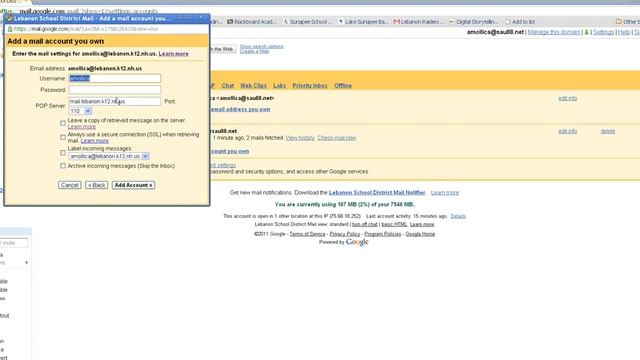Open the Add to list bookmark
This screenshot has width=640, height=360.
(520, 22)
